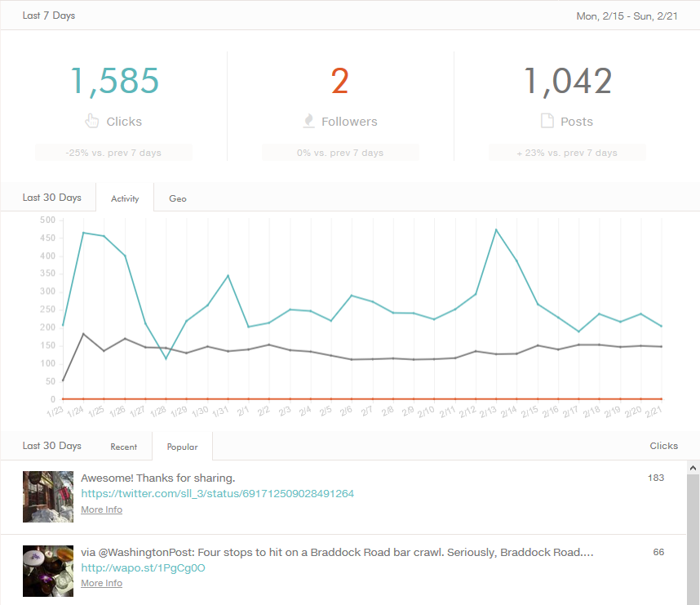Click the Clicks column header
Image resolution: width=700 pixels, height=605 pixels.
[663, 446]
